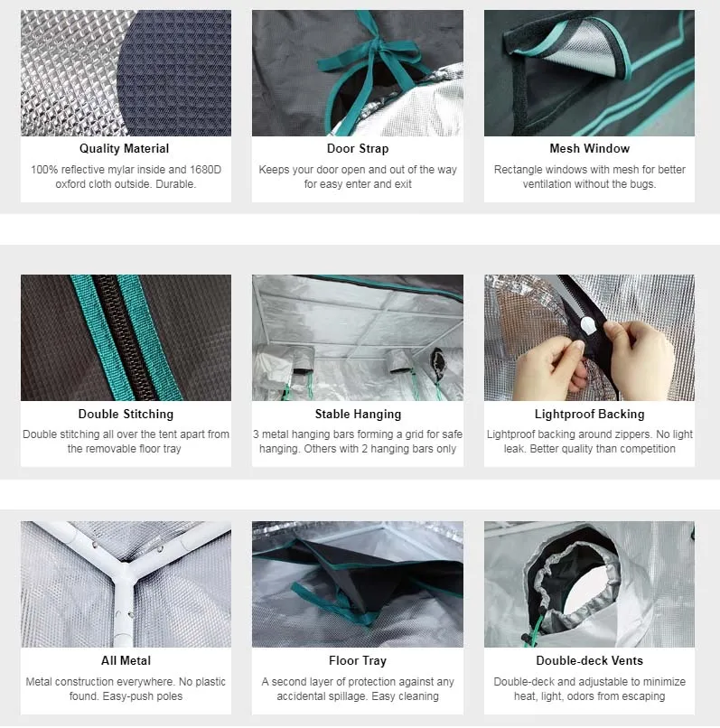Open the Lightproof Backing zipper photo

(590, 338)
